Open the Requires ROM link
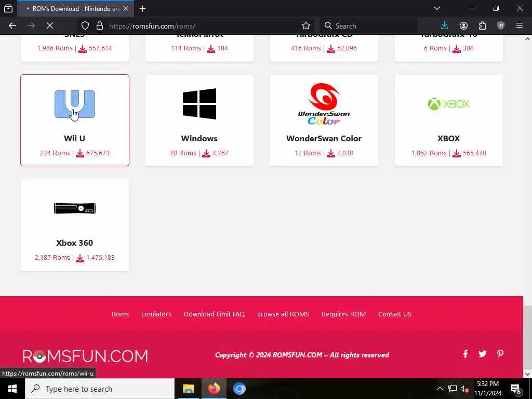 (343, 314)
